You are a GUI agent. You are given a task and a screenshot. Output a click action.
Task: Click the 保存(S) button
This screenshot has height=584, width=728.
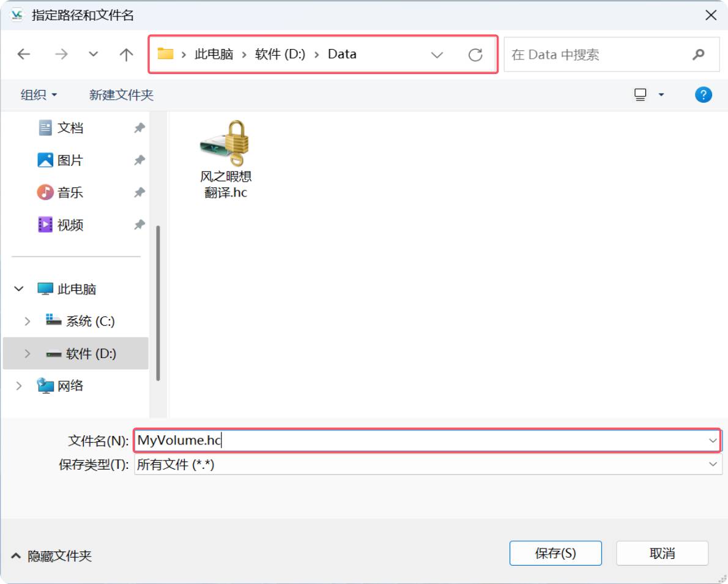tap(555, 553)
